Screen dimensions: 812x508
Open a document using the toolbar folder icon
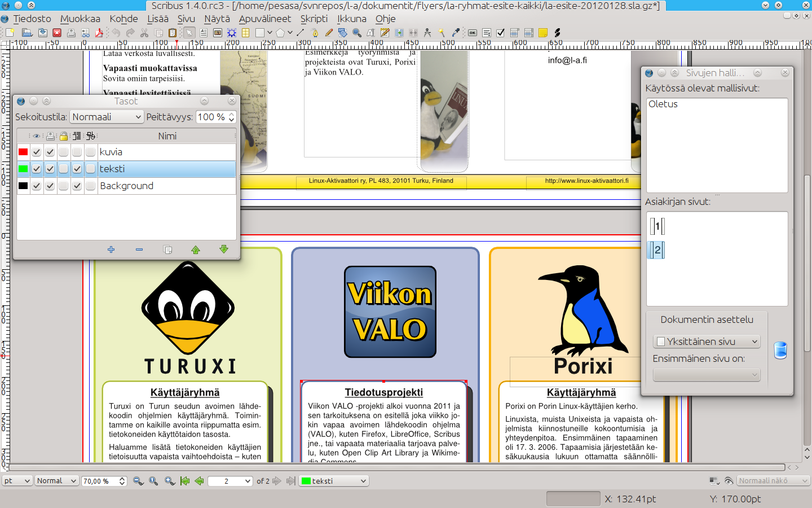(x=27, y=33)
